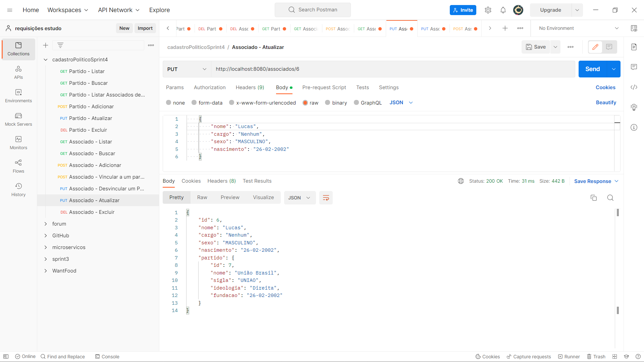
Task: Open the PUT method selector dropdown
Action: tap(186, 69)
